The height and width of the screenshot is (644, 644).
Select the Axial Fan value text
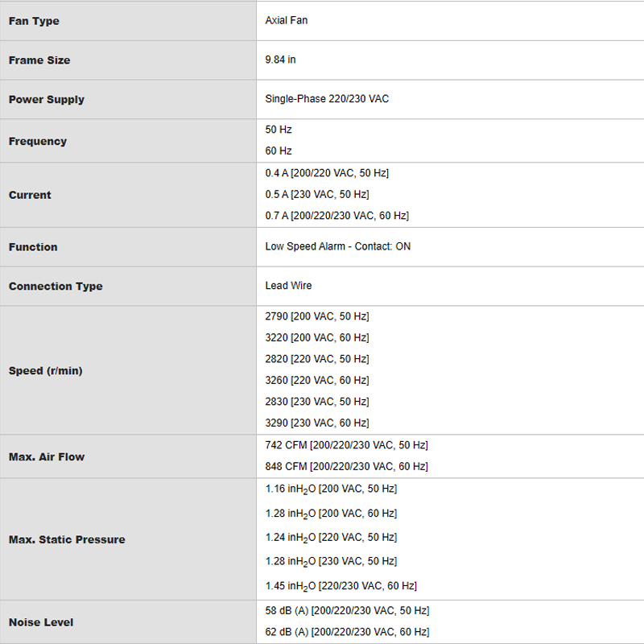click(x=287, y=20)
